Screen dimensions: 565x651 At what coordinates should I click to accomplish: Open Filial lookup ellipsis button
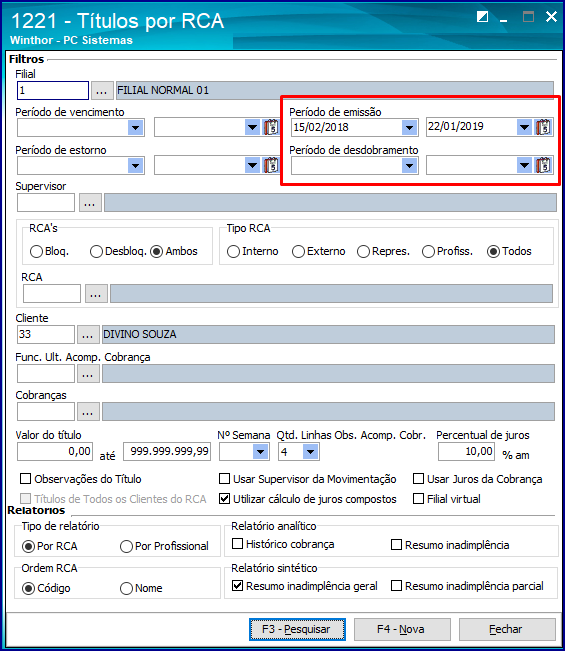(102, 91)
